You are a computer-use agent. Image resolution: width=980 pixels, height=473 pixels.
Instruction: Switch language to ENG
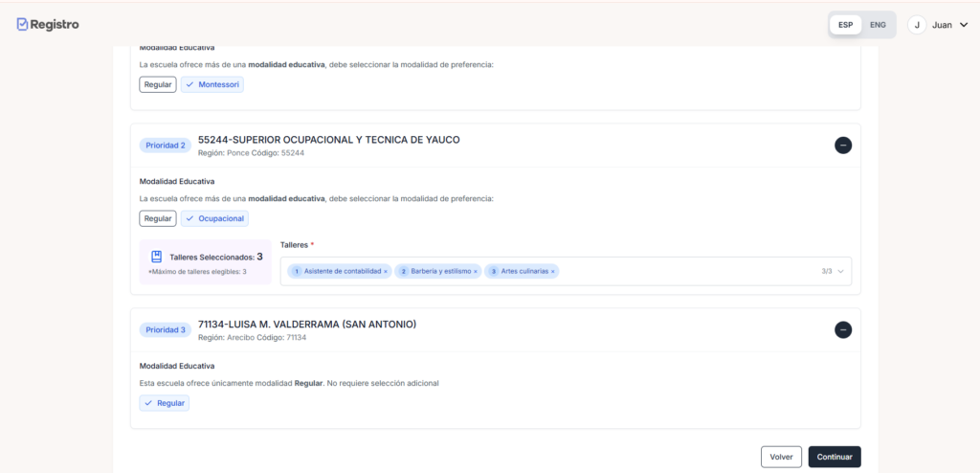point(878,25)
